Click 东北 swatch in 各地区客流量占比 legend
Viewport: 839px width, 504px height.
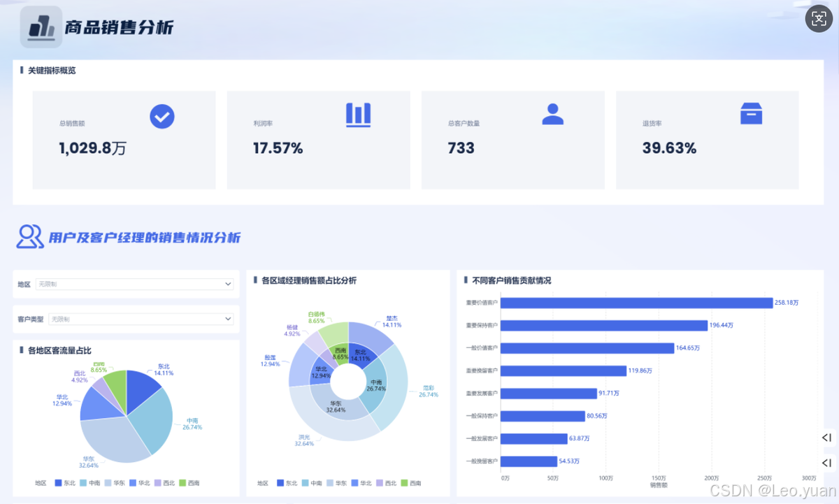point(58,483)
